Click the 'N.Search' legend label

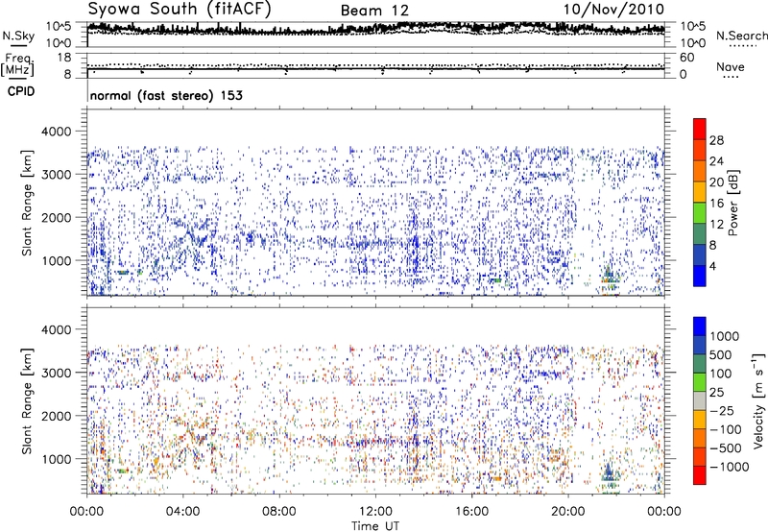pos(741,36)
